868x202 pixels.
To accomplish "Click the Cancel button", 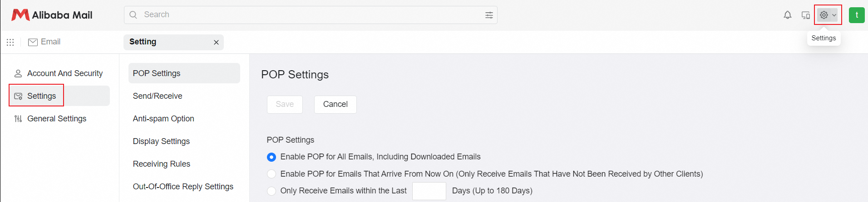I will pyautogui.click(x=335, y=104).
